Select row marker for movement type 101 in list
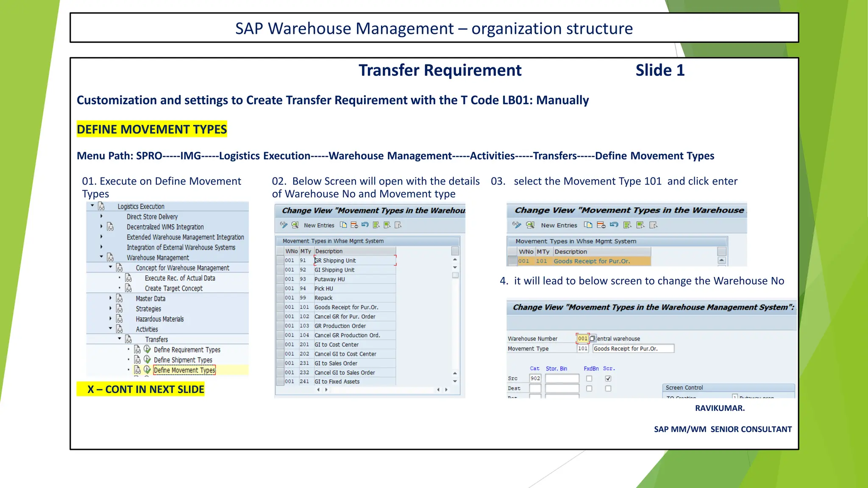Screen dimensions: 868x488 point(280,307)
